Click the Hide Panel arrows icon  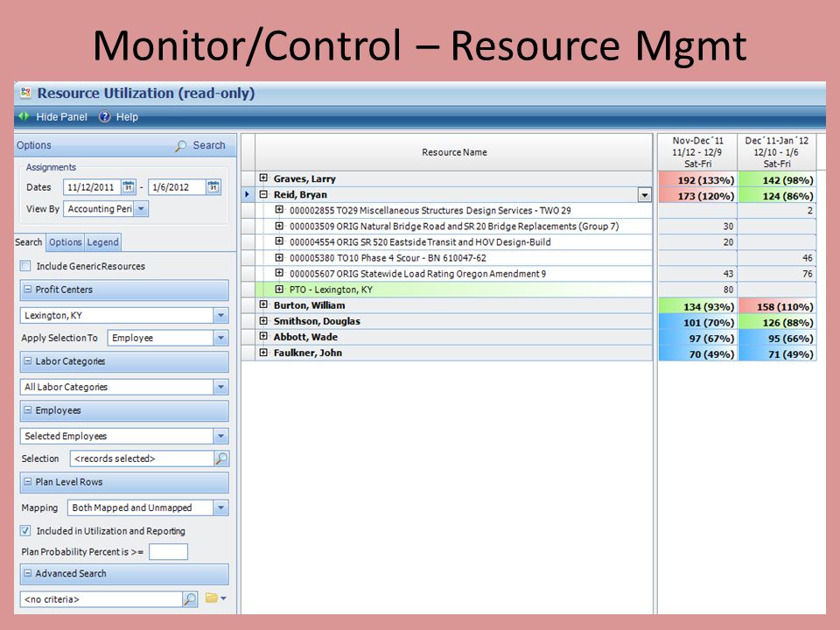(x=24, y=116)
